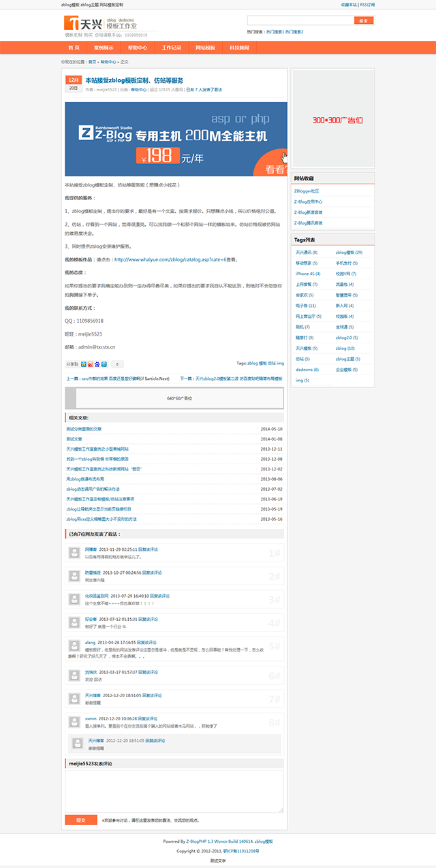Screen dimensions: 436x868
Task: Select the 天兴通讯 tag
Action: (306, 252)
